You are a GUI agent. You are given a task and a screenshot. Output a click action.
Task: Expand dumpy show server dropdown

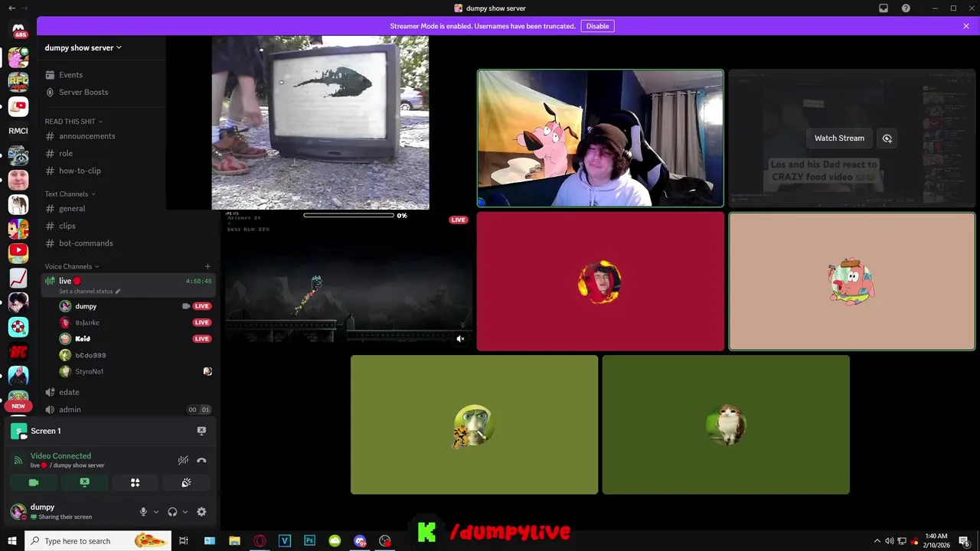pos(83,47)
